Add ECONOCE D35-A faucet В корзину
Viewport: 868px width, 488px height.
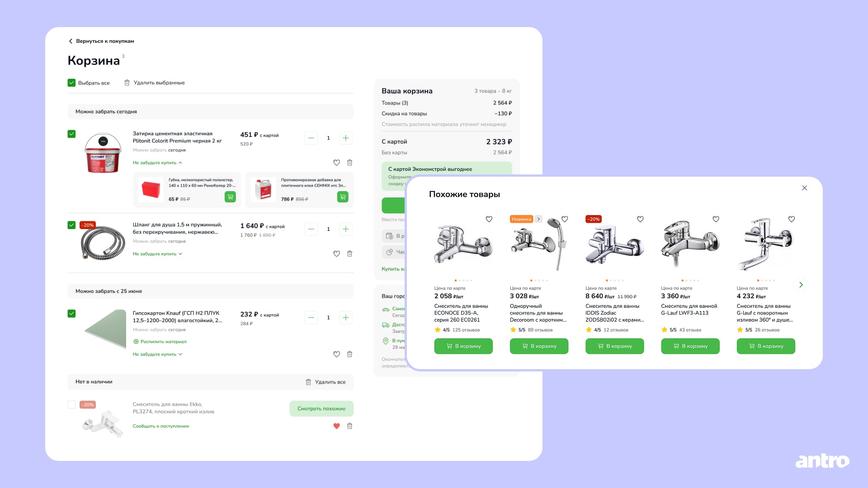tap(463, 346)
